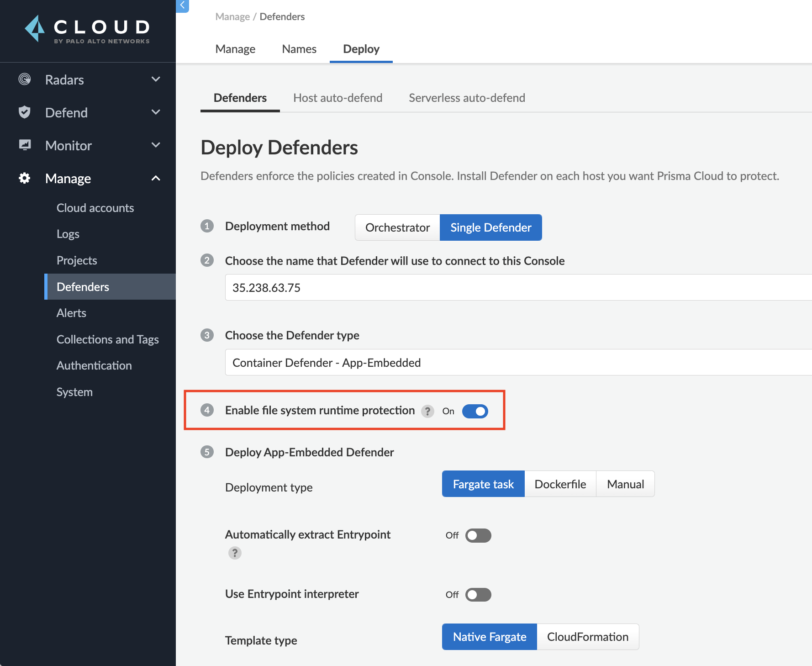Image resolution: width=812 pixels, height=666 pixels.
Task: Open the Host auto-defend tab
Action: [338, 98]
